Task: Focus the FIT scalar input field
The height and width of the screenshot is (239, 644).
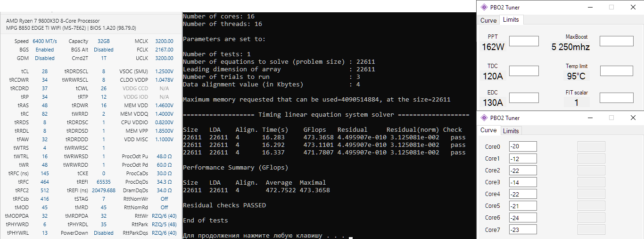Action: [616, 98]
